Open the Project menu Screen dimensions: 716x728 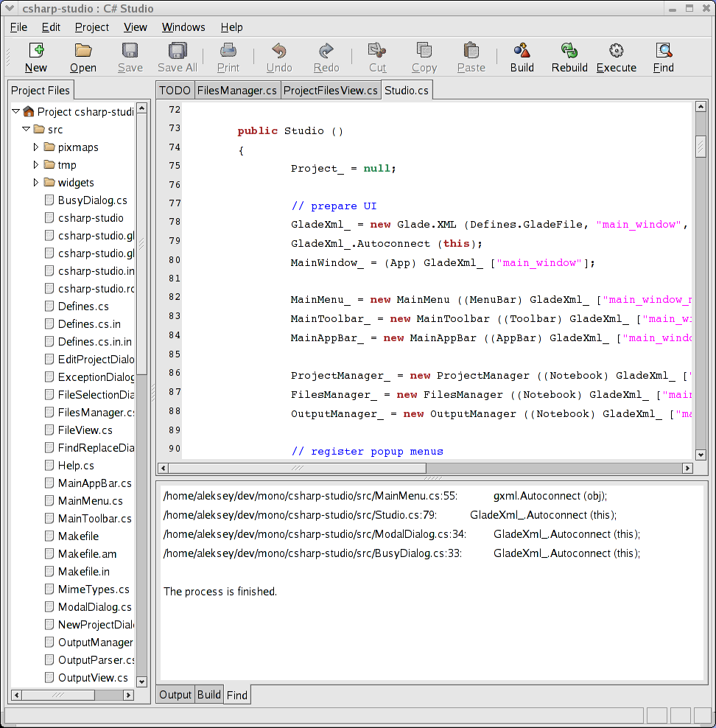(x=92, y=27)
